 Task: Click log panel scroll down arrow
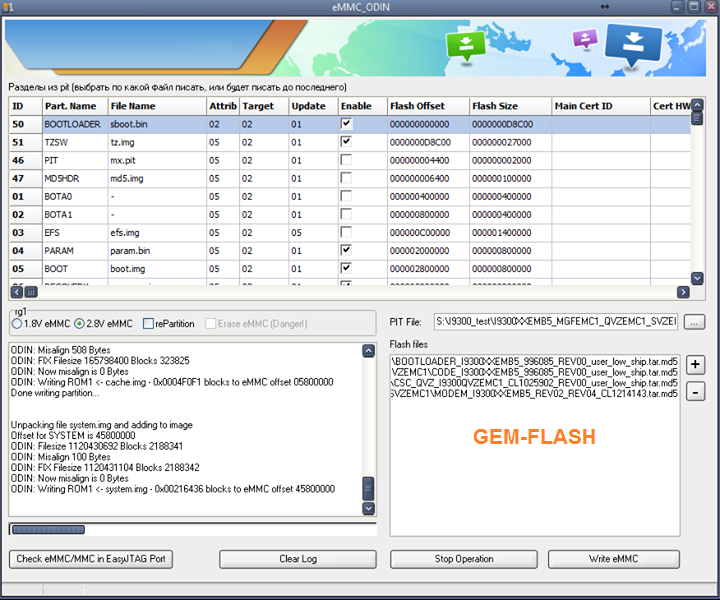[x=368, y=508]
